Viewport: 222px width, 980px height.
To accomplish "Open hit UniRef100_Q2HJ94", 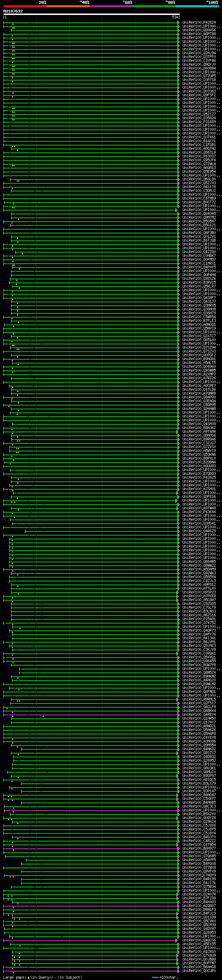I will pos(199,53).
